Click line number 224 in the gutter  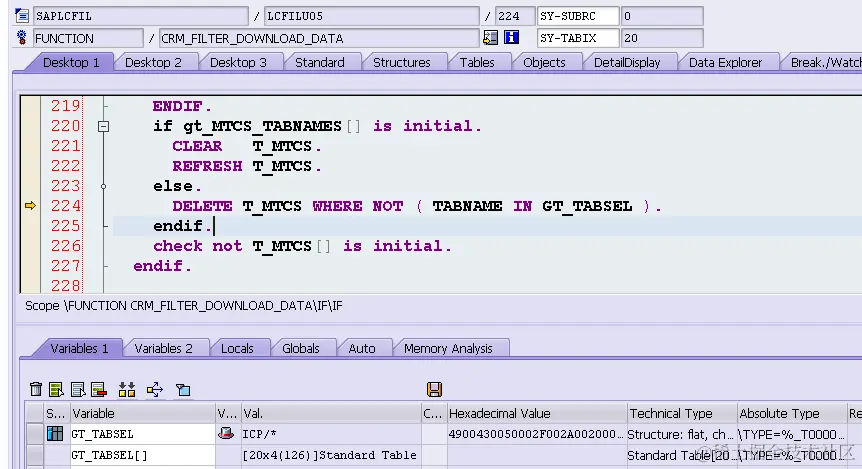pyautogui.click(x=65, y=206)
